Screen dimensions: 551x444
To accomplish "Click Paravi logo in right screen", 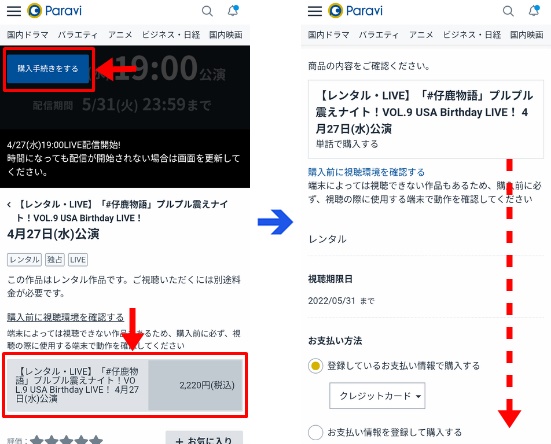I will [355, 11].
